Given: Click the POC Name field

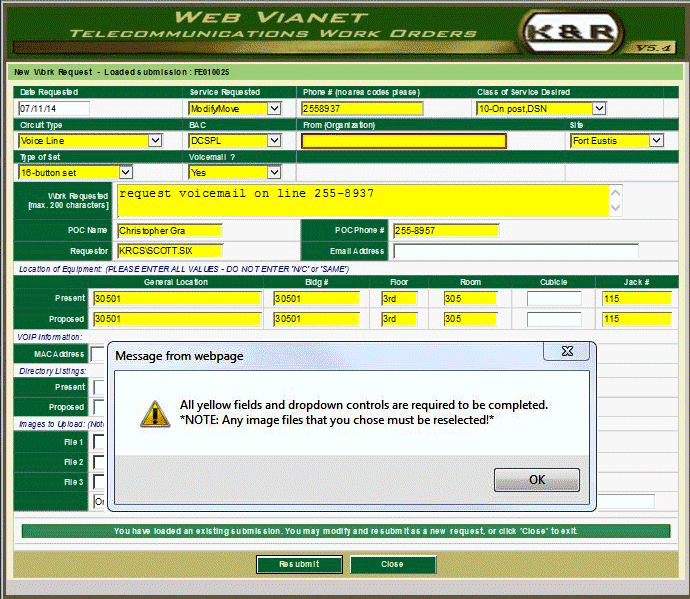Looking at the screenshot, I should (x=170, y=231).
